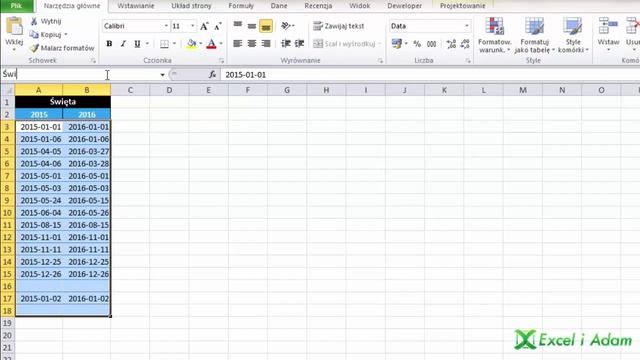Toggle italic formatting
640x360 pixels.
tap(123, 44)
